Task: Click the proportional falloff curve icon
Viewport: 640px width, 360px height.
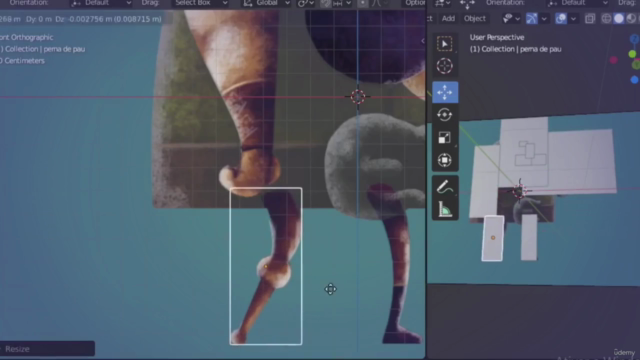Action: point(376,4)
